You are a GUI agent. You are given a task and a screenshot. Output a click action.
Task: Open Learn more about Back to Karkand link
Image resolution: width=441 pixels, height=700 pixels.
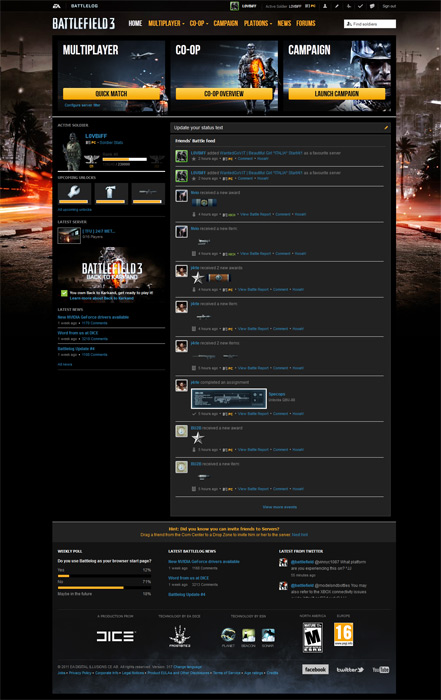click(x=101, y=298)
